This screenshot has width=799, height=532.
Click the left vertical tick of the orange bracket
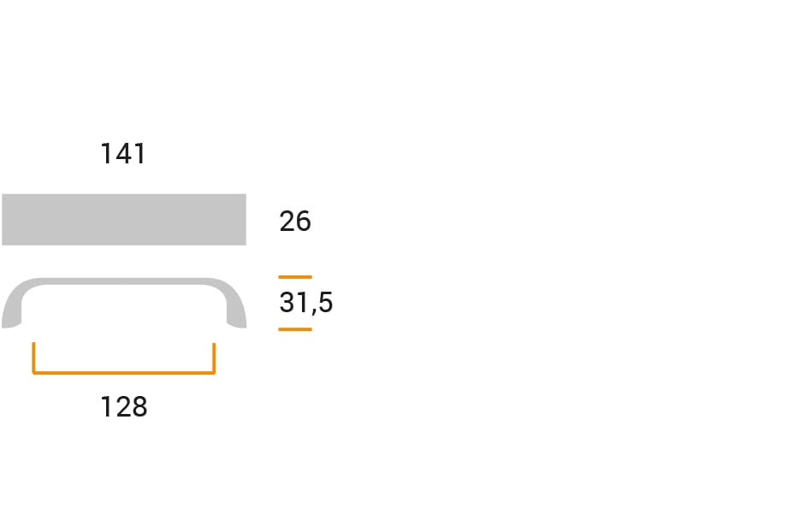click(x=34, y=357)
